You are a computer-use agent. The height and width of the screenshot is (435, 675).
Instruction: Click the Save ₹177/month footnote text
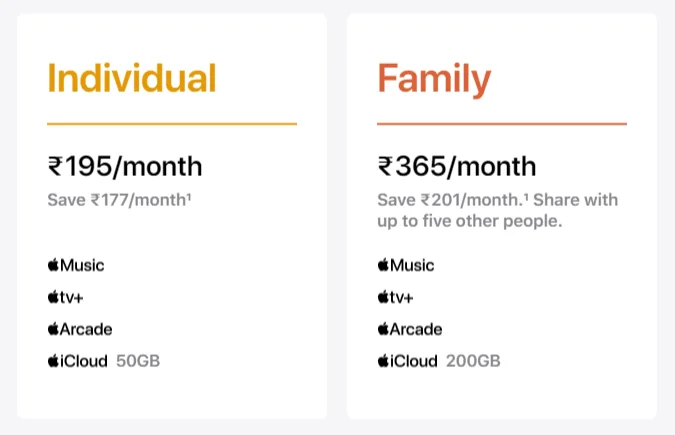120,199
